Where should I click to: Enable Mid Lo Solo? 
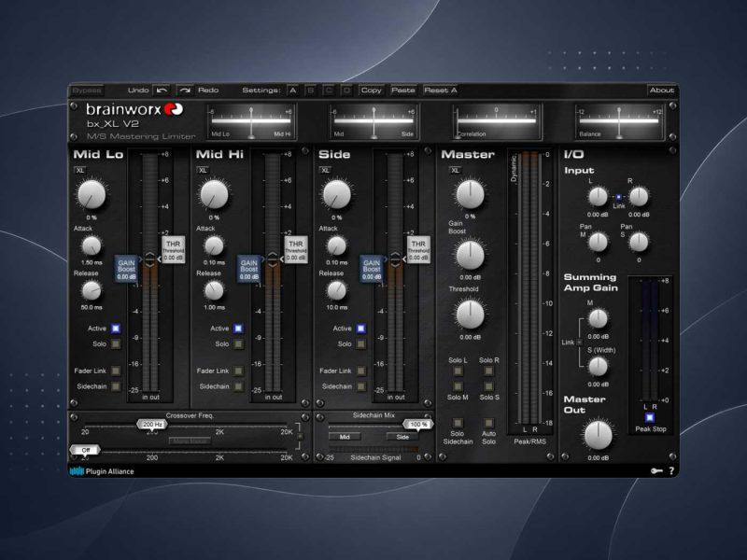tap(116, 343)
